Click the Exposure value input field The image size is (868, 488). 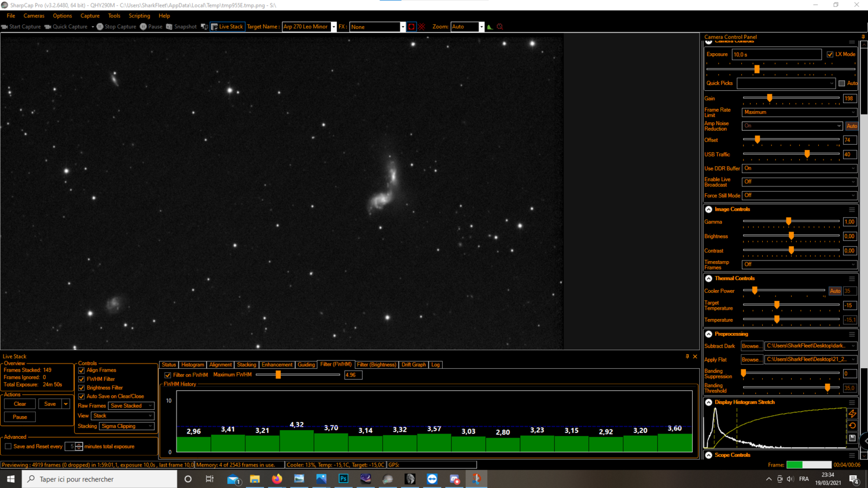[777, 54]
